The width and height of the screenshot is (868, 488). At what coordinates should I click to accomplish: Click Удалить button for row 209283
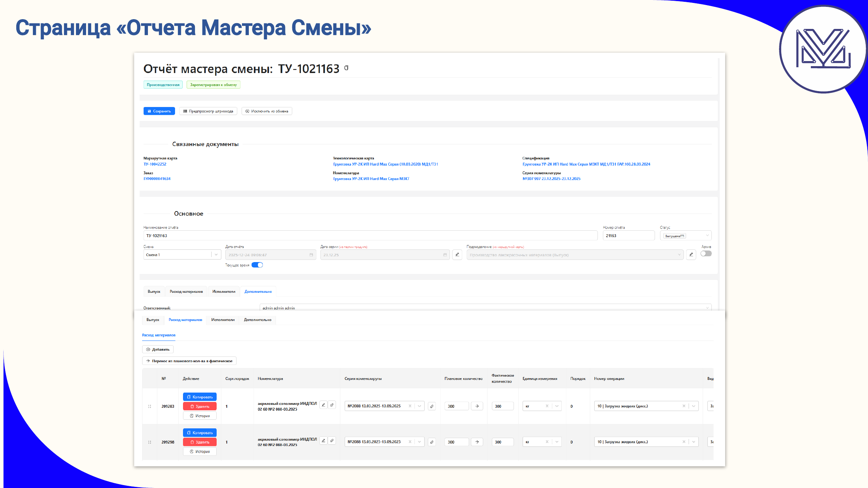tap(200, 406)
